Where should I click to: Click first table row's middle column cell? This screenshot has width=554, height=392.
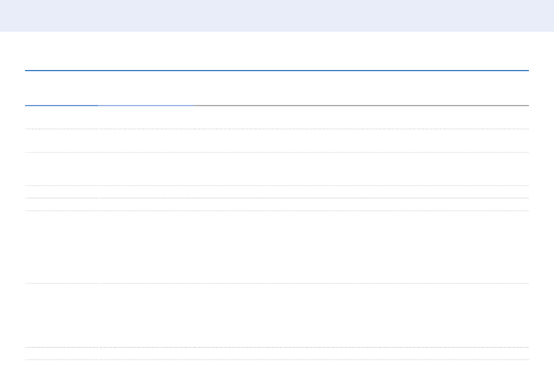point(146,117)
